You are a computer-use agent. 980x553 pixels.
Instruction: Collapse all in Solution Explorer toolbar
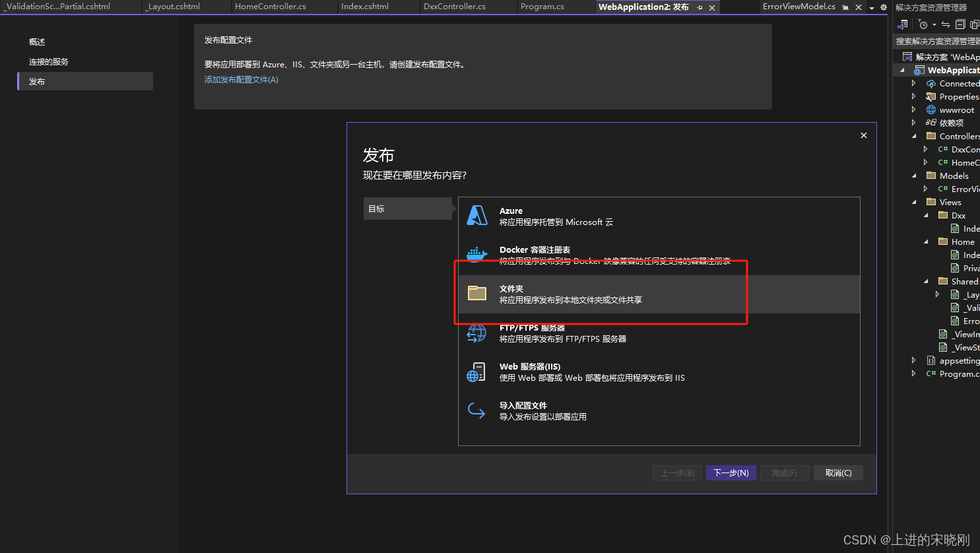click(960, 24)
